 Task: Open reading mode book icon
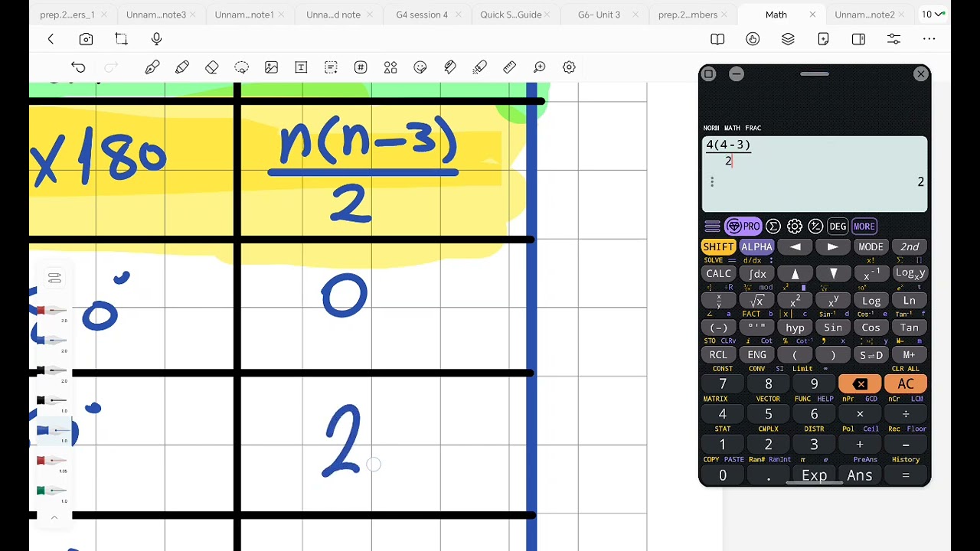(x=717, y=39)
